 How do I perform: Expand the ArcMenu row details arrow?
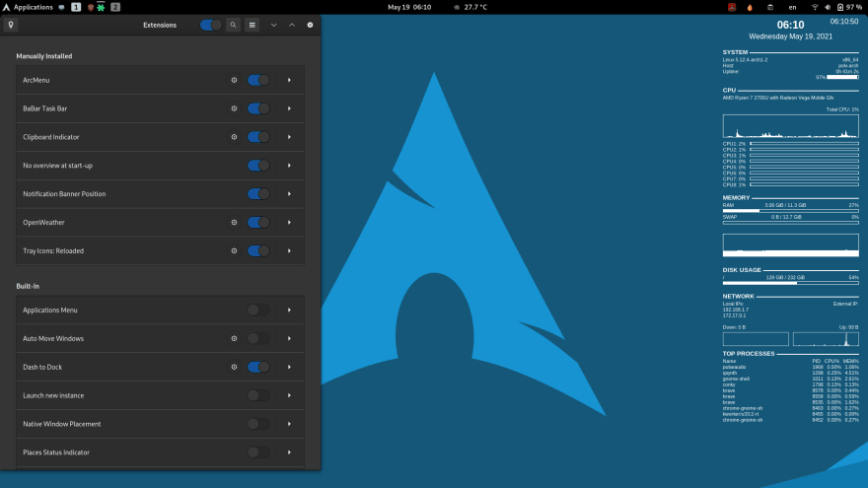click(x=289, y=80)
